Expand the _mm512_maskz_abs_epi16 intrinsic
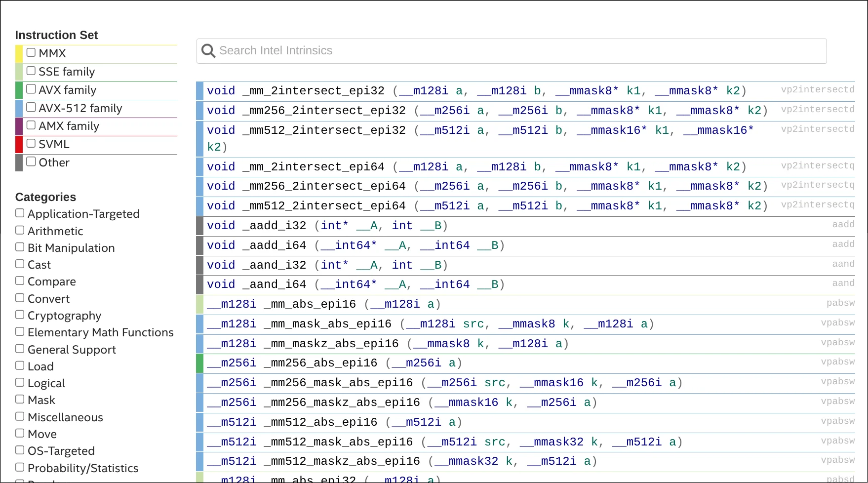The height and width of the screenshot is (483, 868). pyautogui.click(x=525, y=461)
